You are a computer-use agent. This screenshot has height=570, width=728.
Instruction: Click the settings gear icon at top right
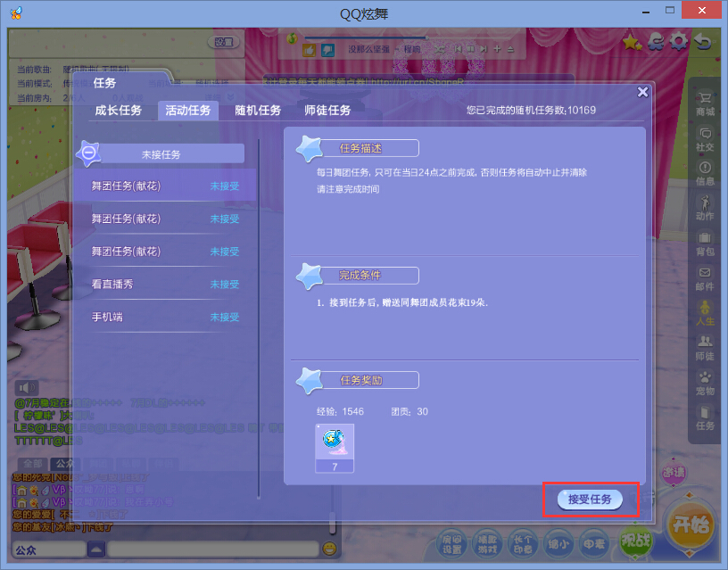coord(679,41)
